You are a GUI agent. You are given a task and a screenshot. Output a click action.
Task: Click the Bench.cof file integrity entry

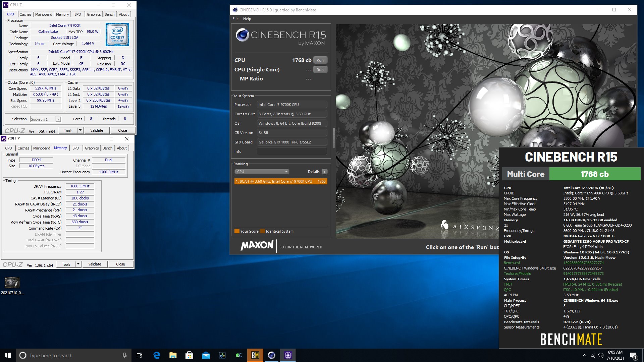[x=512, y=263]
